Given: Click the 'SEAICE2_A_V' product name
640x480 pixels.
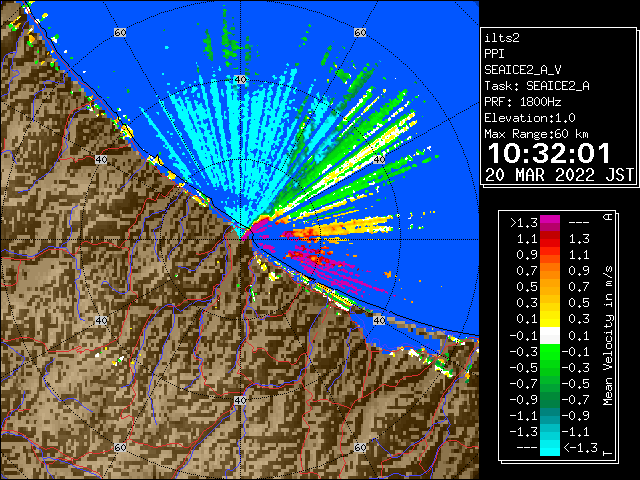Looking at the screenshot, I should [523, 70].
